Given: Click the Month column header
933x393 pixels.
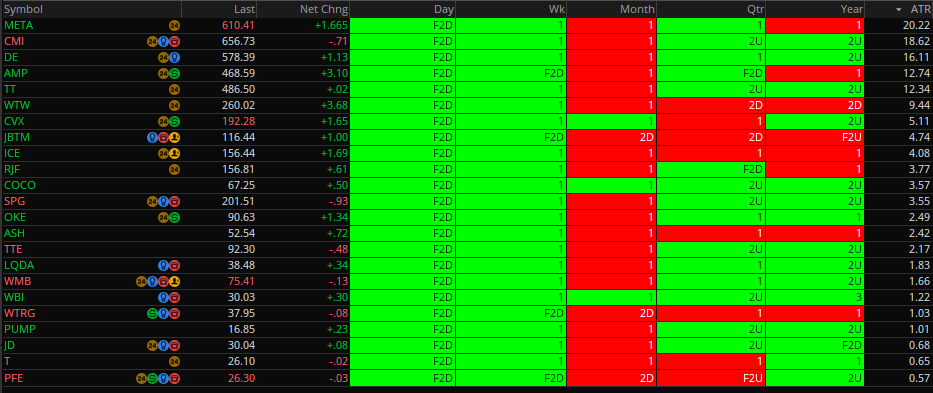Looking at the screenshot, I should pos(611,10).
